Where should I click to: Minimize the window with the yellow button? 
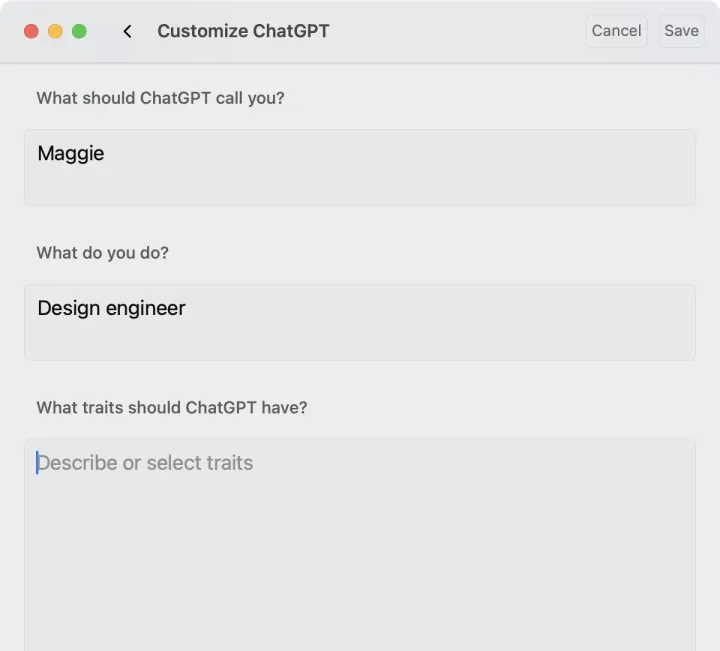[55, 31]
